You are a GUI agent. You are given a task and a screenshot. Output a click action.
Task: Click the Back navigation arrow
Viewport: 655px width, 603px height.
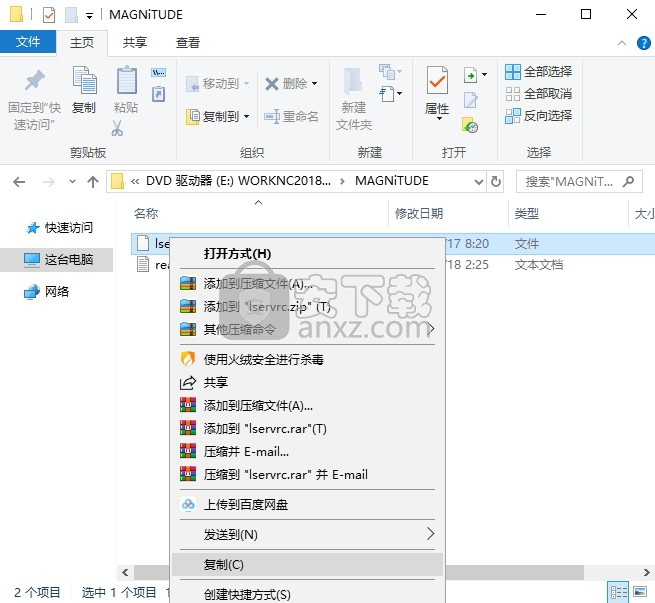coord(19,182)
